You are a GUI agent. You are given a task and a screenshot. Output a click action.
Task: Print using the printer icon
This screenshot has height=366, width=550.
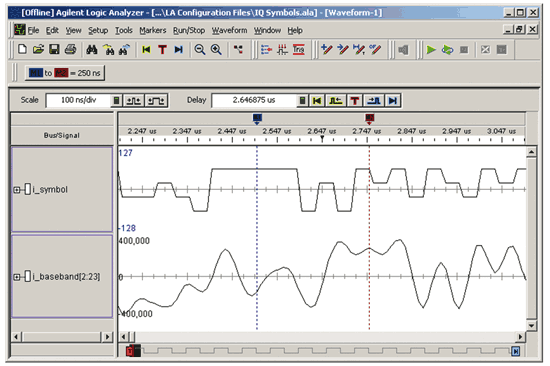70,49
